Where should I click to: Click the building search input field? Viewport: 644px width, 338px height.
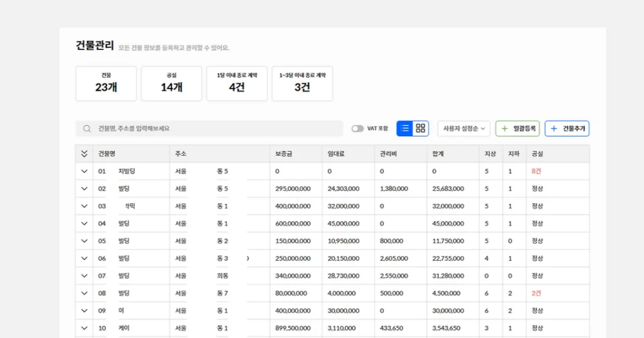[x=209, y=128]
